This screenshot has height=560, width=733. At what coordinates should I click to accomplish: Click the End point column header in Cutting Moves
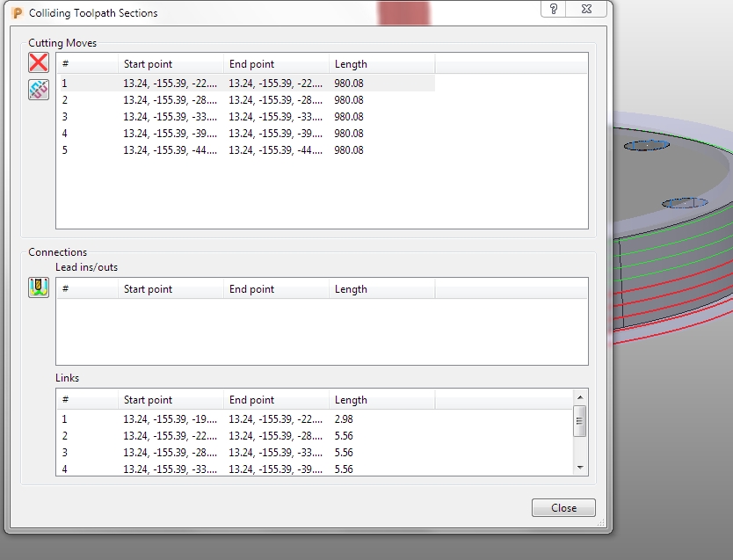tap(251, 63)
